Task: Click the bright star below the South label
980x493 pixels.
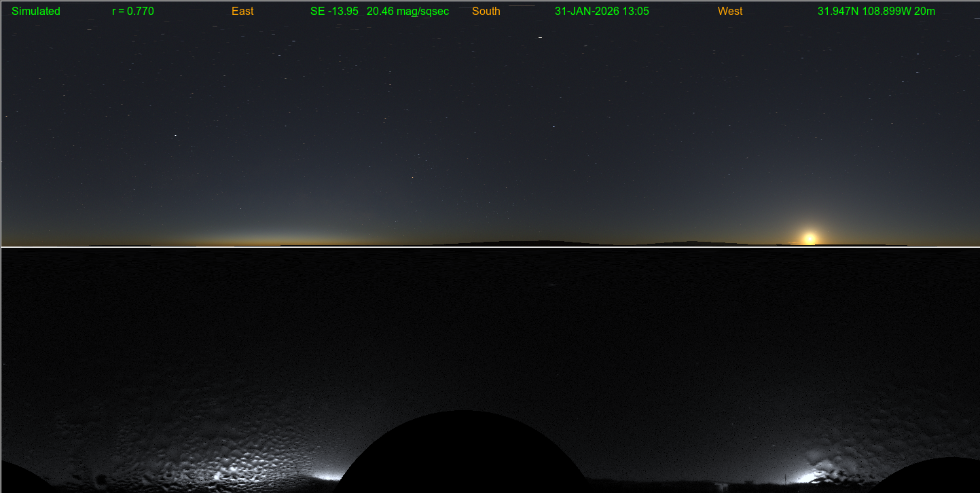Action: point(540,37)
